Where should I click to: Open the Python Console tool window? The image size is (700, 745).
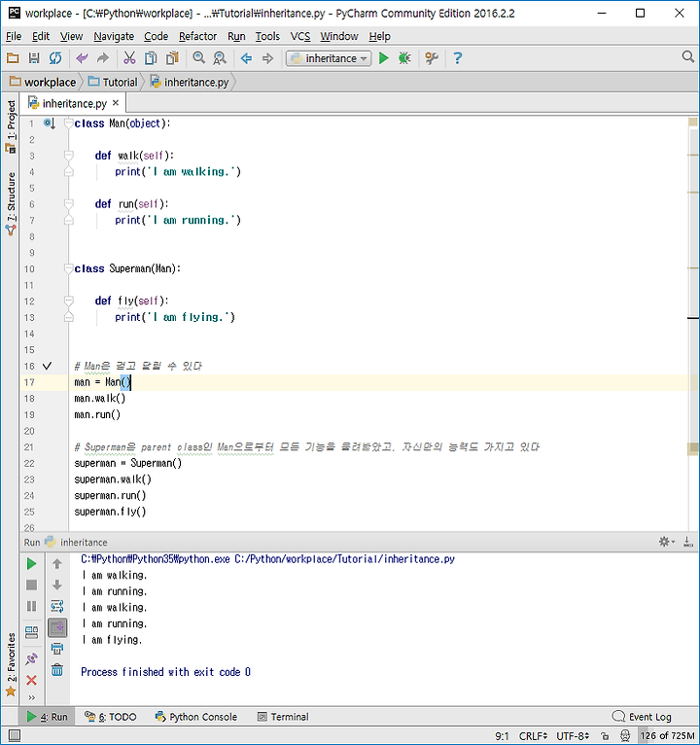(196, 717)
